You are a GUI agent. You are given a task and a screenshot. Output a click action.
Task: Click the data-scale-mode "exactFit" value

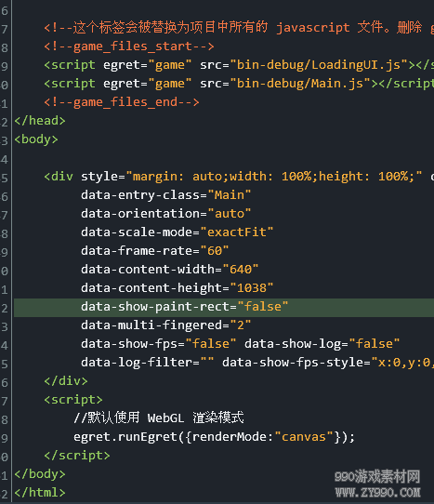[237, 232]
